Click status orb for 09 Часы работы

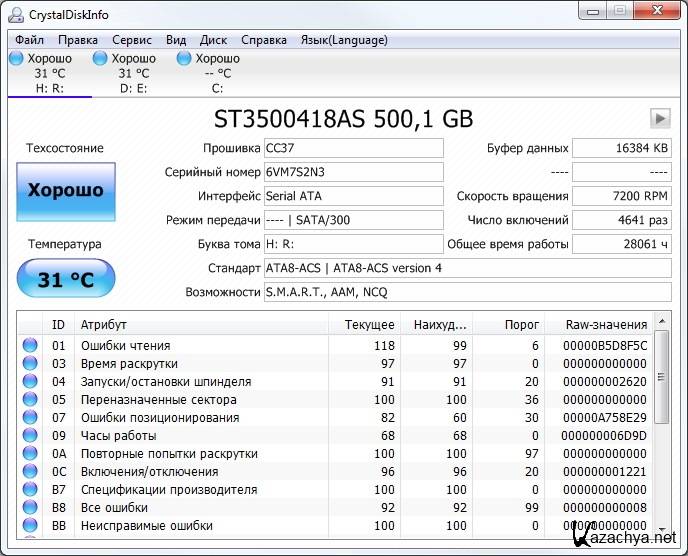(30, 436)
